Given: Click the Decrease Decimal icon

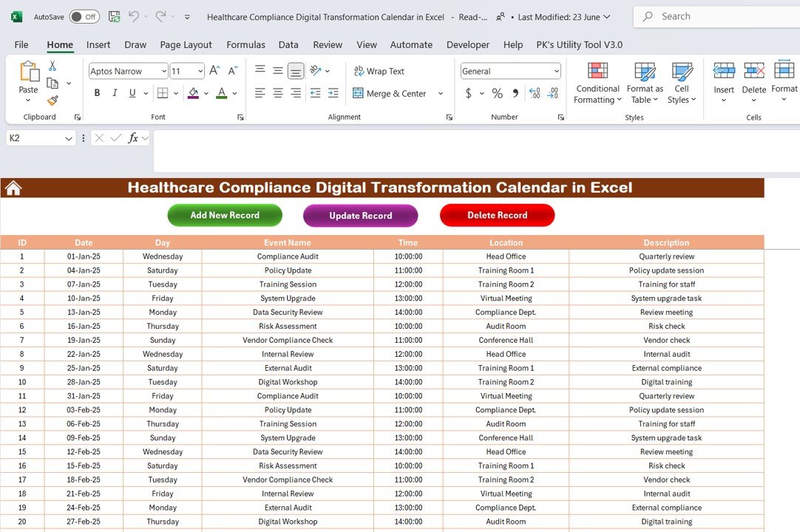Looking at the screenshot, I should [x=552, y=93].
